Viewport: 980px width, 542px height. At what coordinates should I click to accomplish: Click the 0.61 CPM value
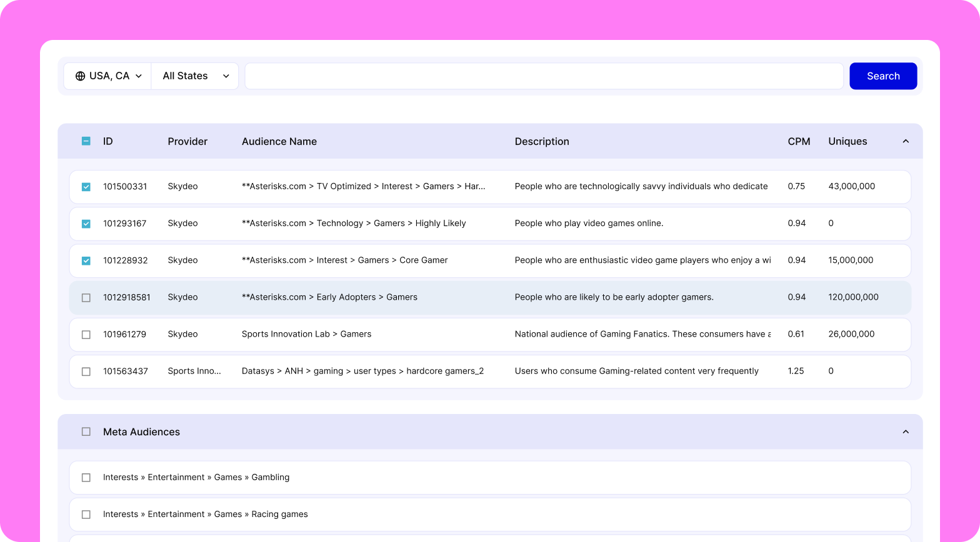click(x=796, y=333)
